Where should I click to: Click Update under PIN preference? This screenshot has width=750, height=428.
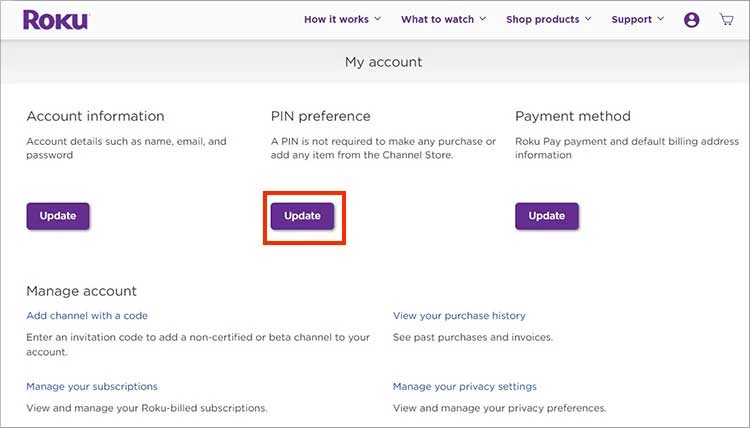coord(302,216)
